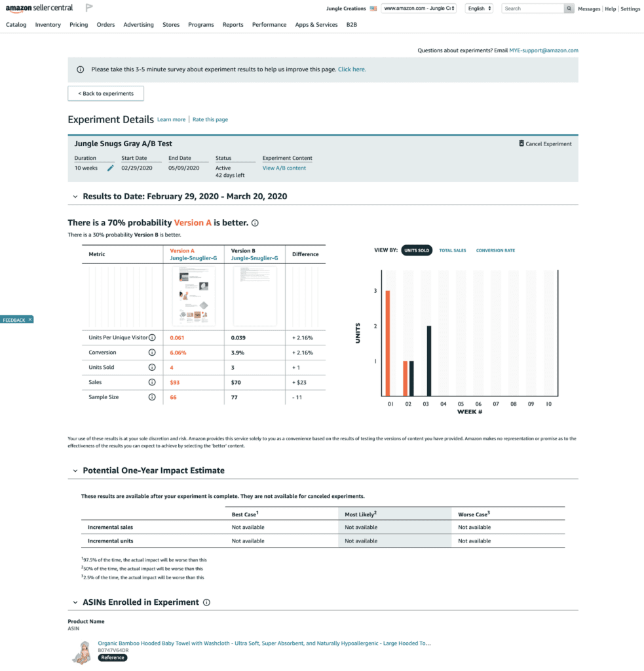Screen dimensions: 644x671
Task: Open the Advertising menu
Action: click(x=138, y=24)
